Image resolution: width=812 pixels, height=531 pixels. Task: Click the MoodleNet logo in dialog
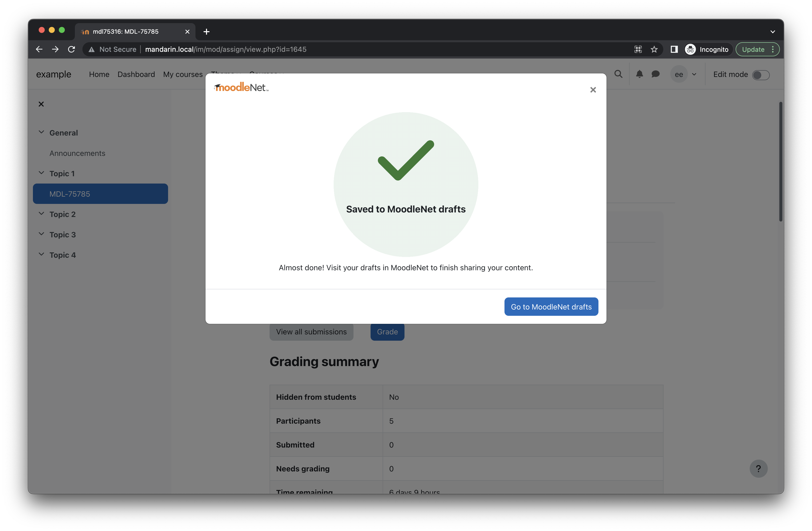[241, 87]
